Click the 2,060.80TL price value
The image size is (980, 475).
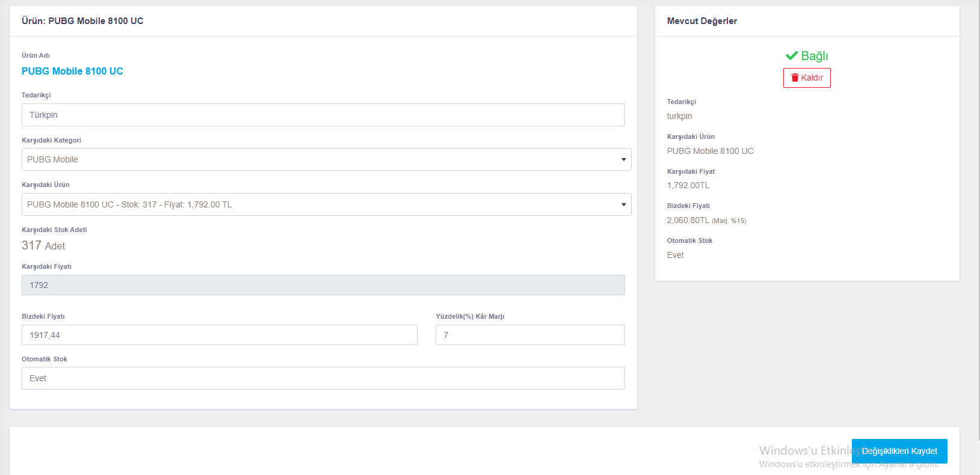pos(688,220)
